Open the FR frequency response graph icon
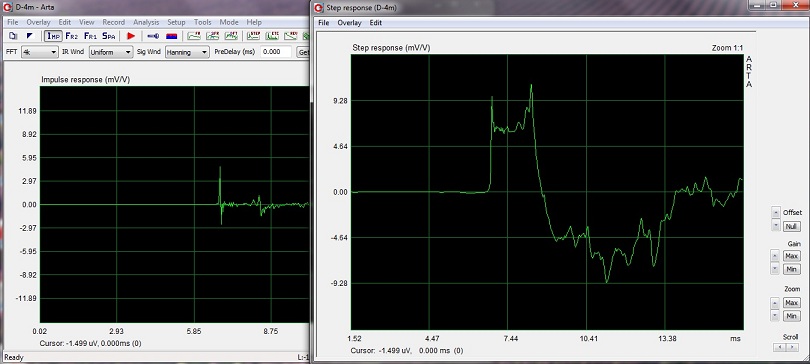The image size is (810, 364). 194,36
